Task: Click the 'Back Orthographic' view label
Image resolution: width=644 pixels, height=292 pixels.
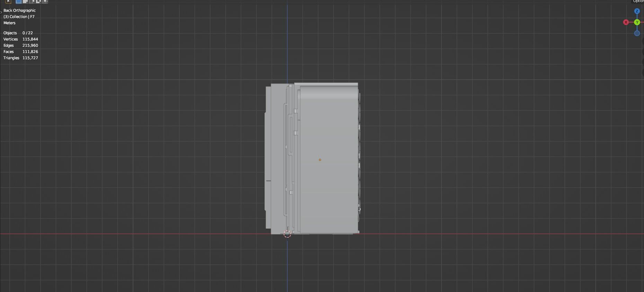Action: point(19,10)
